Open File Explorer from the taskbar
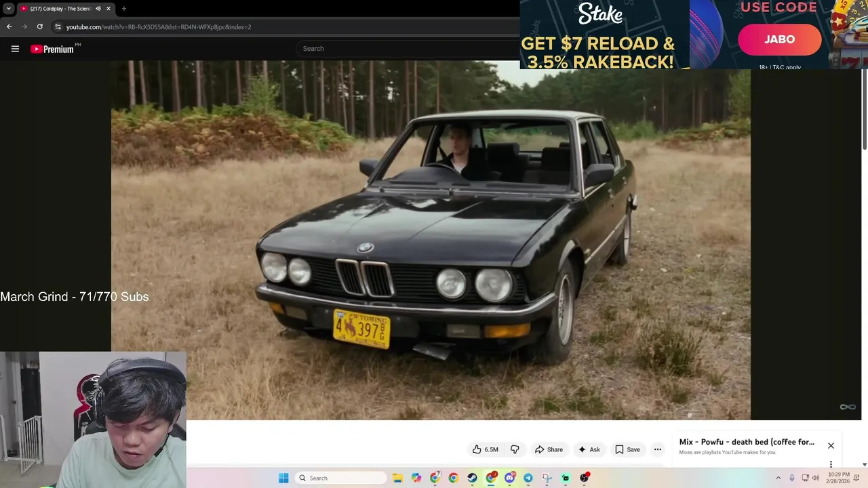Screen dimensions: 868x488 [x=397, y=478]
